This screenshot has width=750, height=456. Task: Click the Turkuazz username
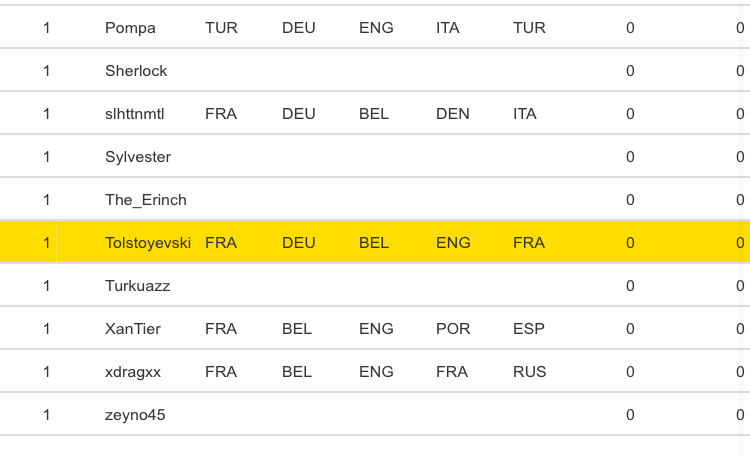(x=138, y=286)
